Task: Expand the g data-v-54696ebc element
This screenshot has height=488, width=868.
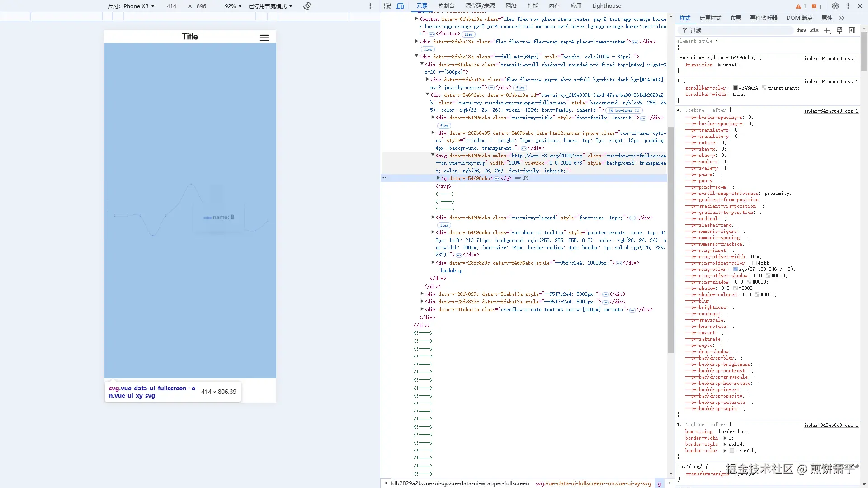Action: (x=438, y=178)
